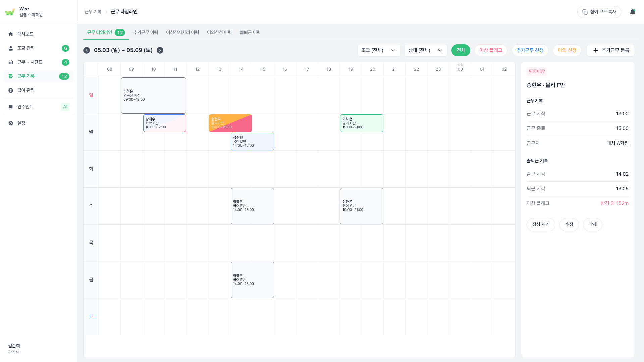This screenshot has height=362, width=644.
Task: Select 정수현 국어 D반 shift block
Action: 252,142
